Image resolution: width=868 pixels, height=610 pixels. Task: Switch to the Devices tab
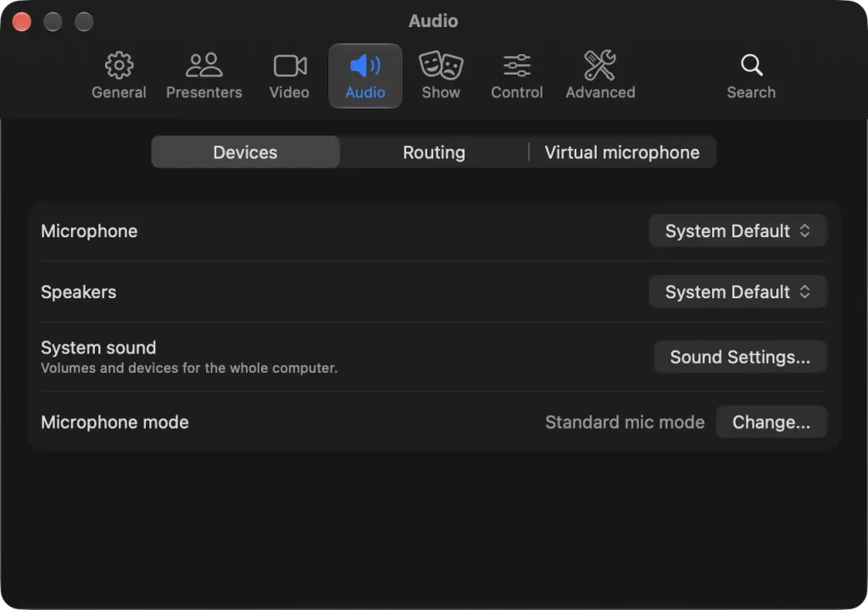tap(245, 152)
